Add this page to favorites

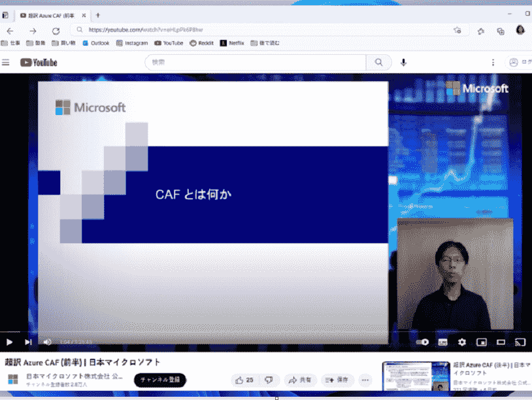(x=457, y=31)
